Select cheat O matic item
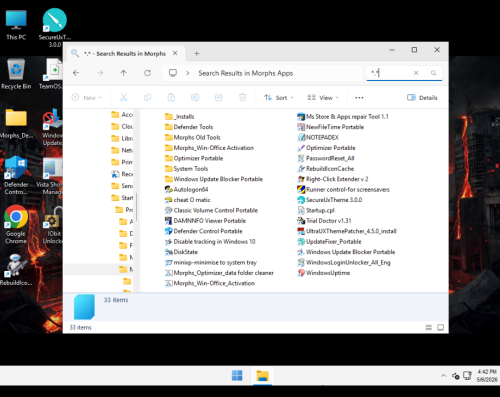500x397 pixels. pyautogui.click(x=188, y=200)
